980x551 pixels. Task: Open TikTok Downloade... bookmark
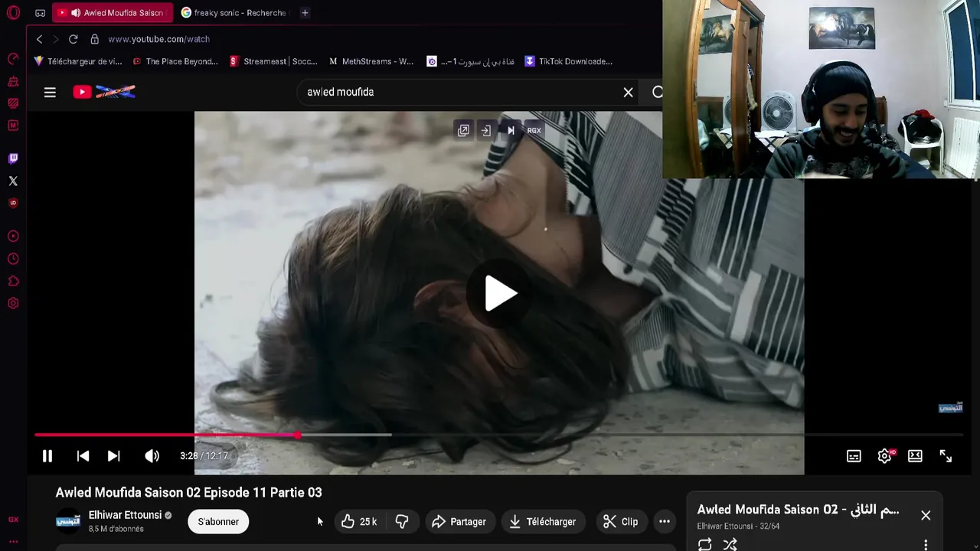(x=569, y=61)
